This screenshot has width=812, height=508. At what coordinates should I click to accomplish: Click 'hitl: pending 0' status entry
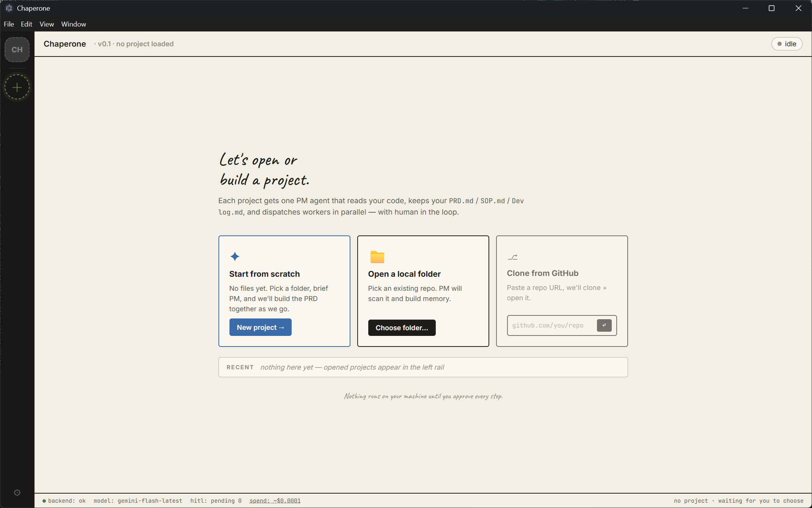click(x=216, y=501)
